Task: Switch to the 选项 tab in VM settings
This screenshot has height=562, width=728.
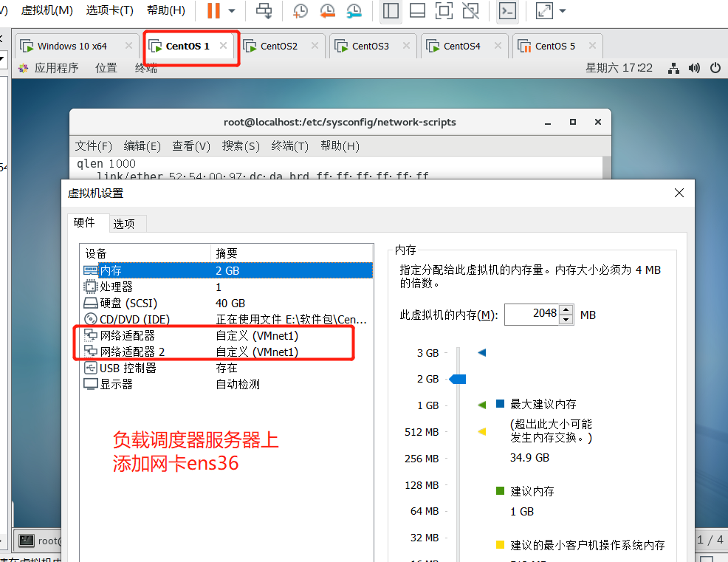Action: (x=126, y=223)
